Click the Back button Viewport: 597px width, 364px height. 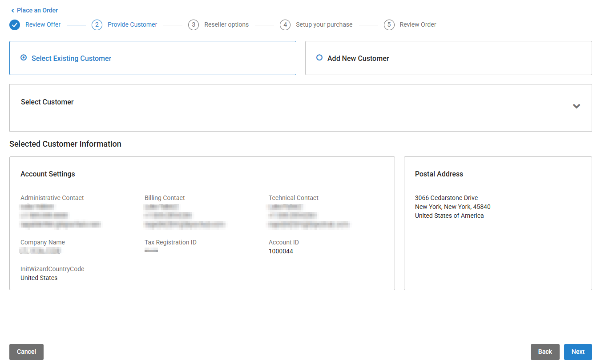click(x=545, y=352)
